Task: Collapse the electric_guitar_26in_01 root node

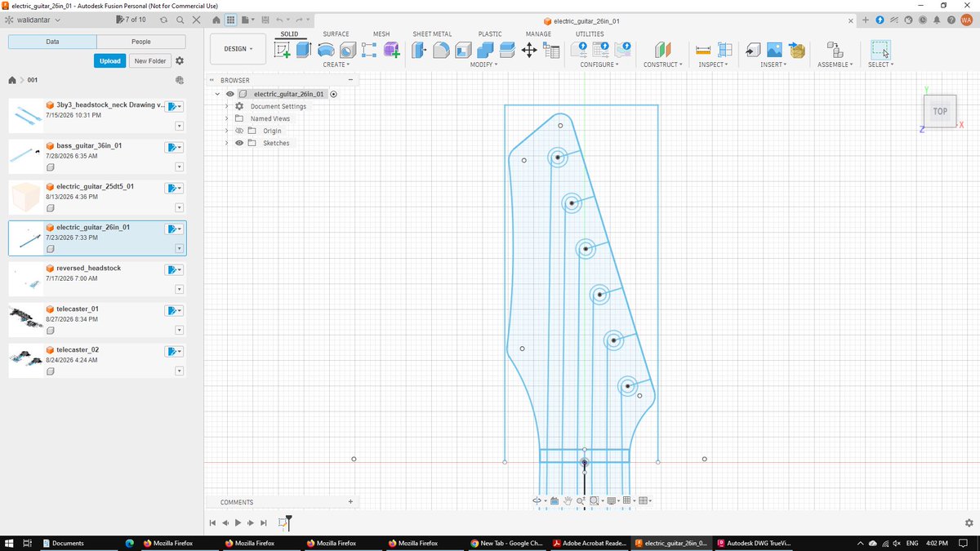Action: click(x=217, y=94)
